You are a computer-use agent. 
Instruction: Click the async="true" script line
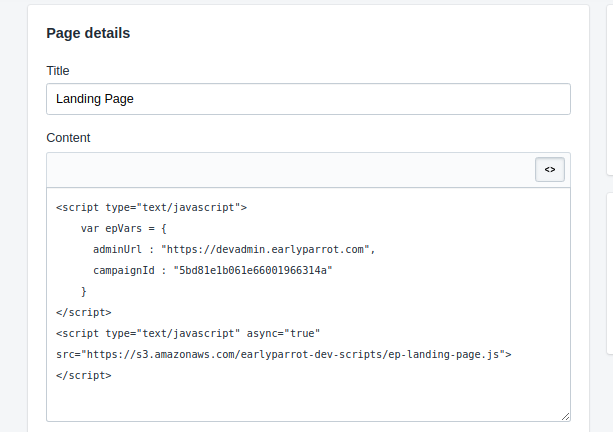point(188,333)
